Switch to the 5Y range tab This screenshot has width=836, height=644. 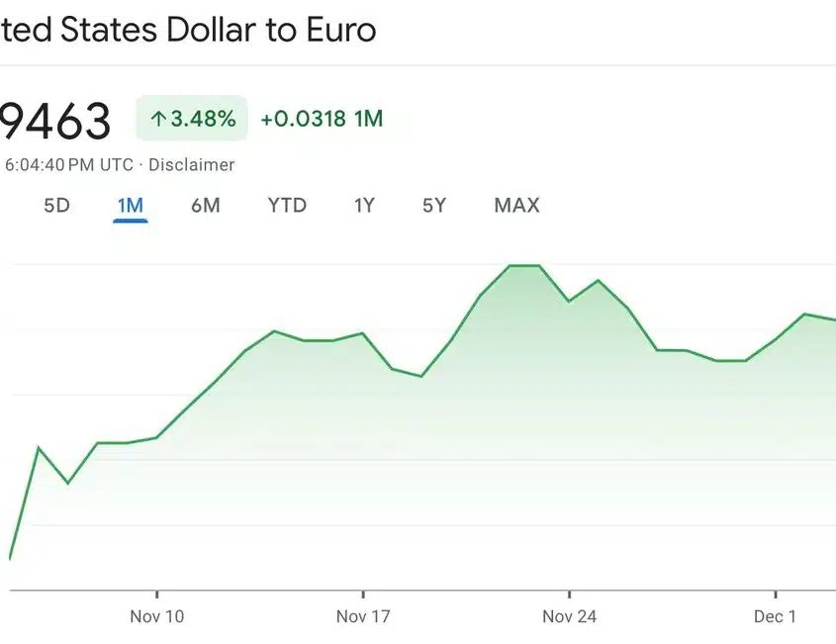coord(434,206)
